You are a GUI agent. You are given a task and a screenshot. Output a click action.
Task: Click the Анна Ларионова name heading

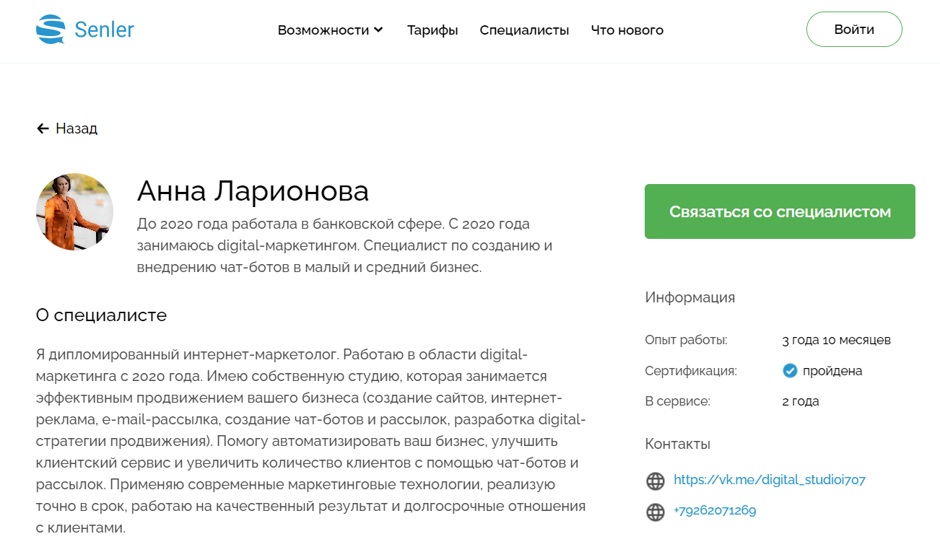[253, 191]
